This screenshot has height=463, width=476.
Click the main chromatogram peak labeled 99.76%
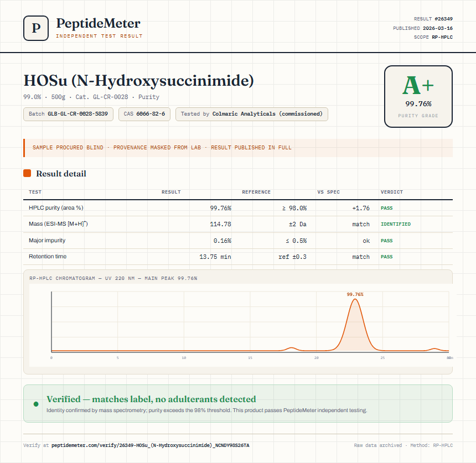tap(355, 325)
